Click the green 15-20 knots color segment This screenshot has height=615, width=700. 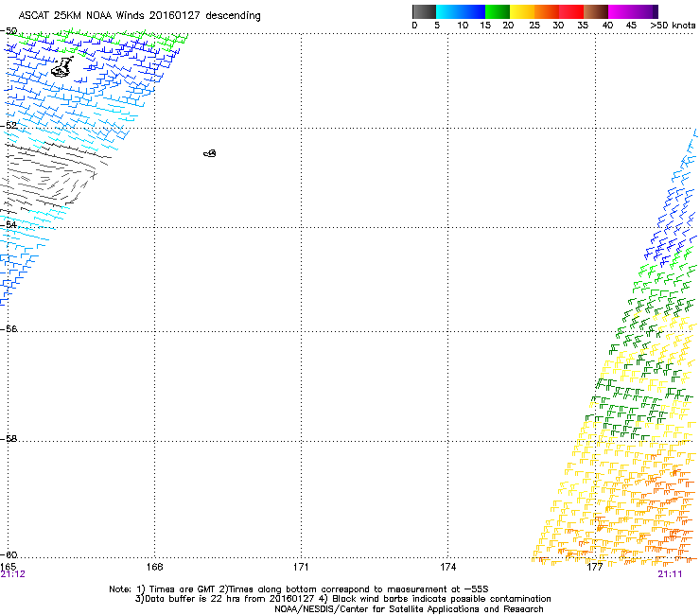tap(498, 11)
